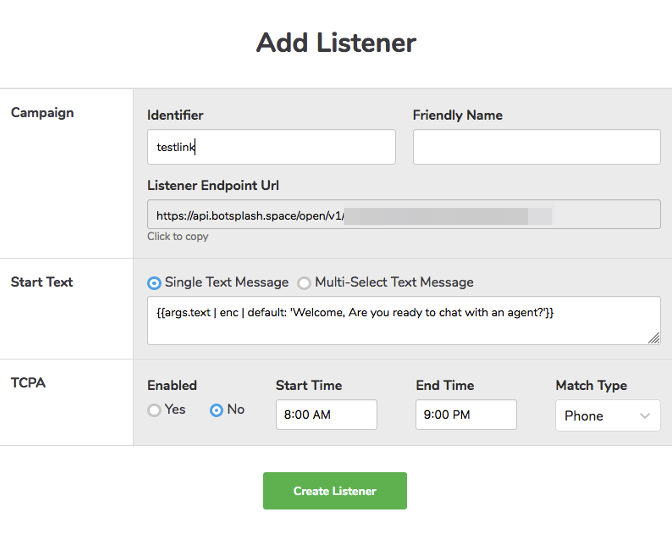Focus the Identifier input field
The height and width of the screenshot is (546, 672).
click(270, 147)
